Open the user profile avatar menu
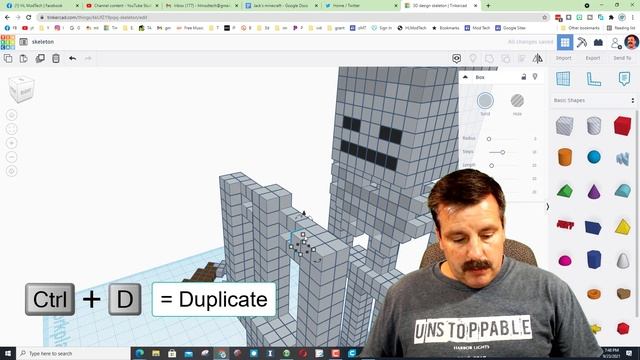The width and height of the screenshot is (640, 360). 631,42
